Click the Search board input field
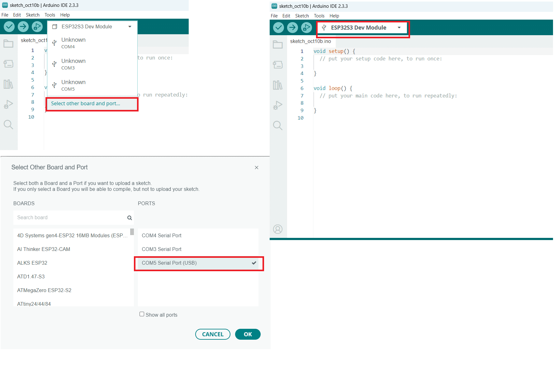 tap(73, 218)
